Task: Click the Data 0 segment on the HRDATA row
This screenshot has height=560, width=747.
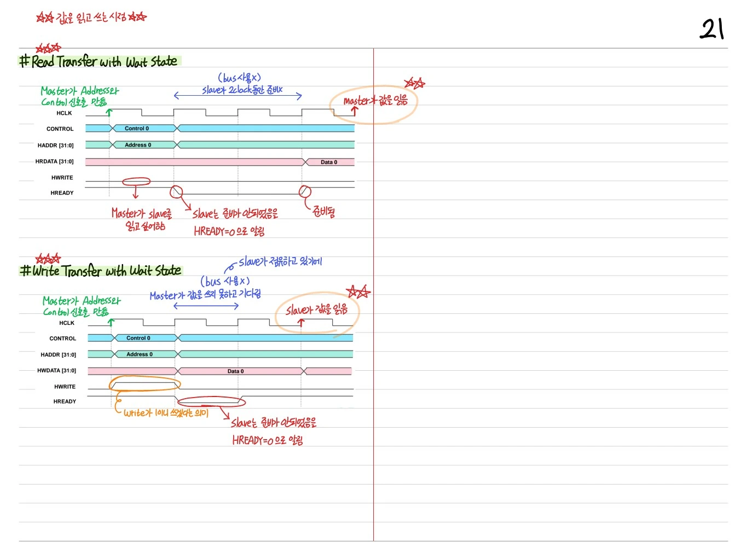Action: [x=329, y=162]
